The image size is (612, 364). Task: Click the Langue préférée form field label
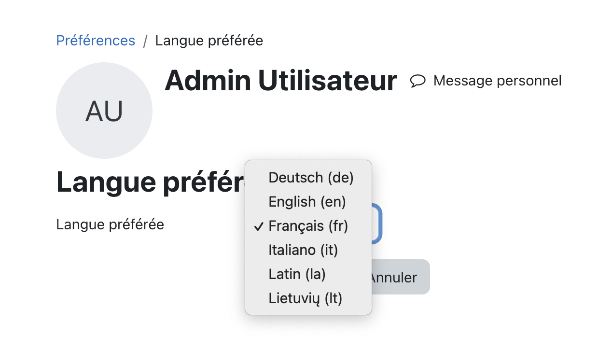coord(110,224)
